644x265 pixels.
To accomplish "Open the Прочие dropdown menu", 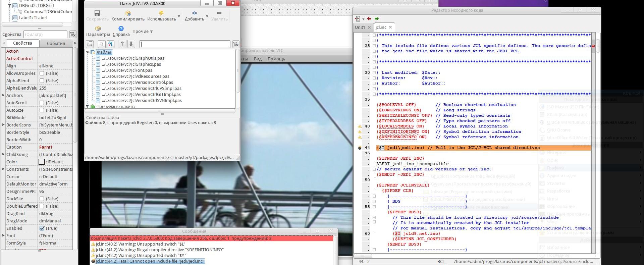I will (x=143, y=31).
